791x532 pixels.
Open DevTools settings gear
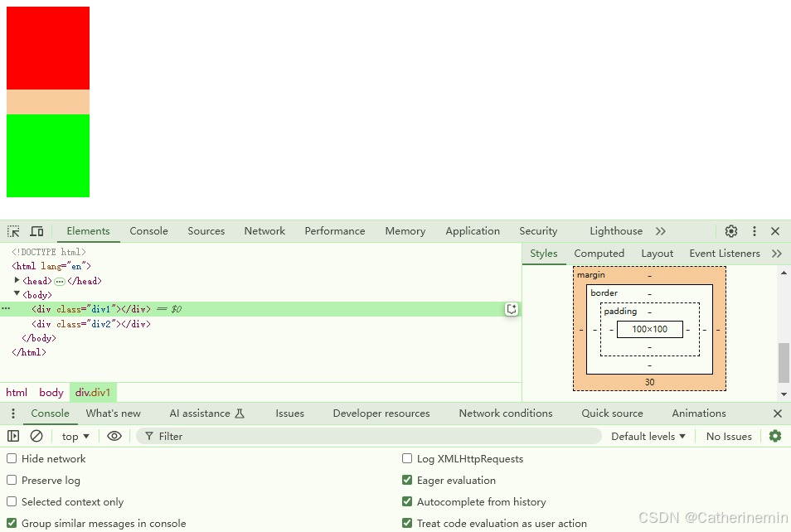731,231
